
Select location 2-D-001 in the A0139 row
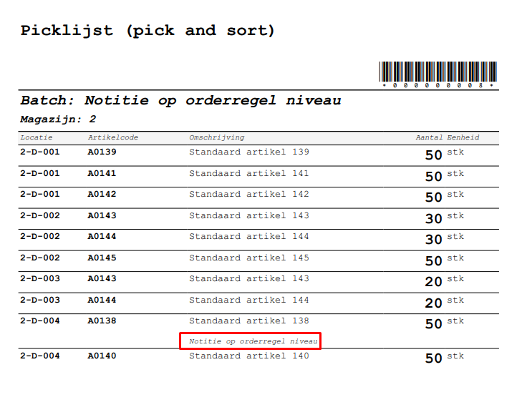click(40, 152)
